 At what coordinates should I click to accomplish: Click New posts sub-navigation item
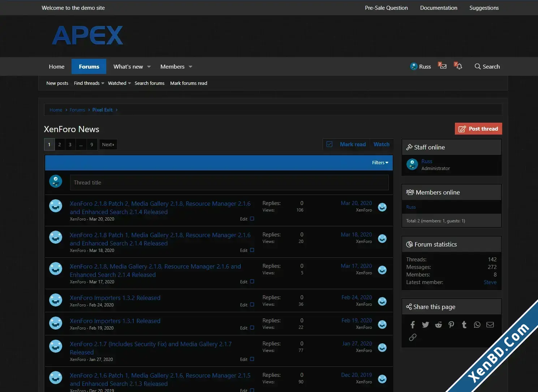(57, 83)
